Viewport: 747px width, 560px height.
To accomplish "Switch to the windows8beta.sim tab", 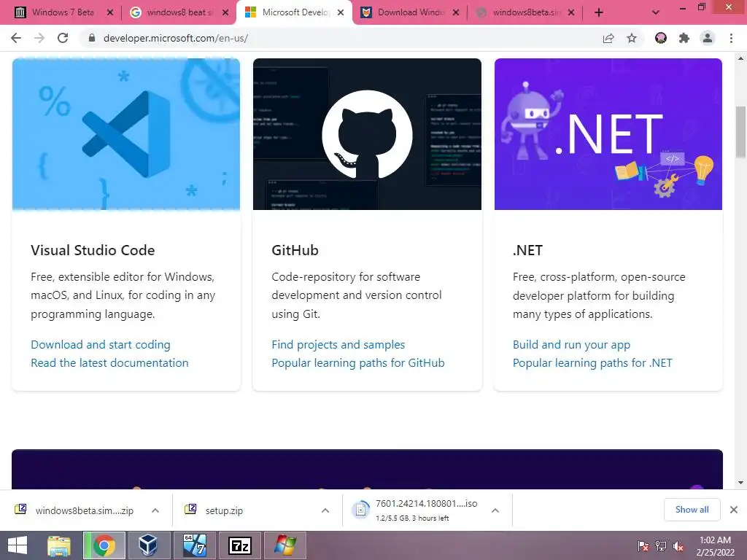I will tap(525, 12).
